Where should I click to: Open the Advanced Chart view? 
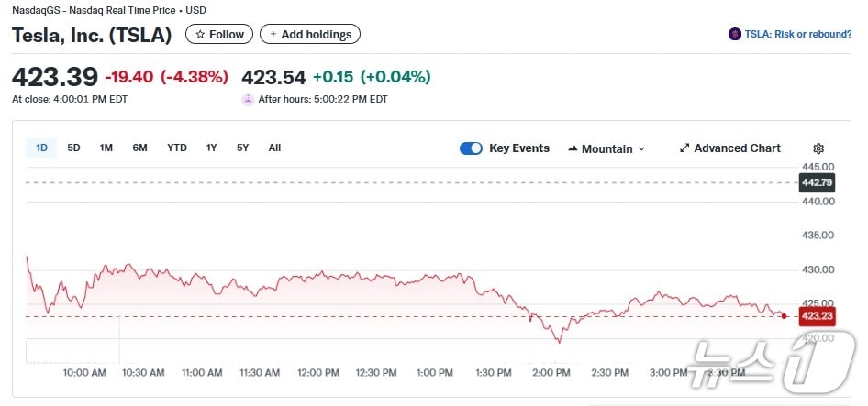[x=737, y=148]
